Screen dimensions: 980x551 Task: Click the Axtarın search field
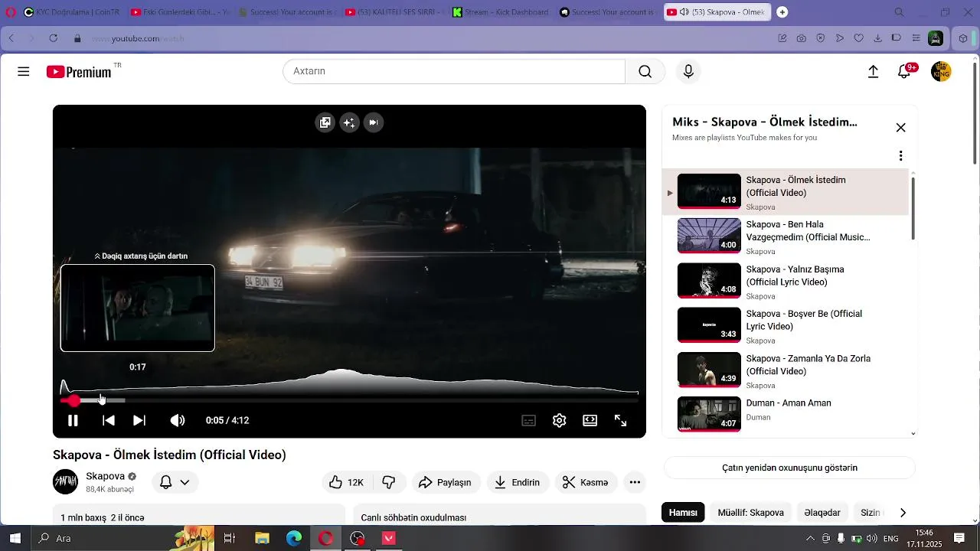tap(455, 71)
